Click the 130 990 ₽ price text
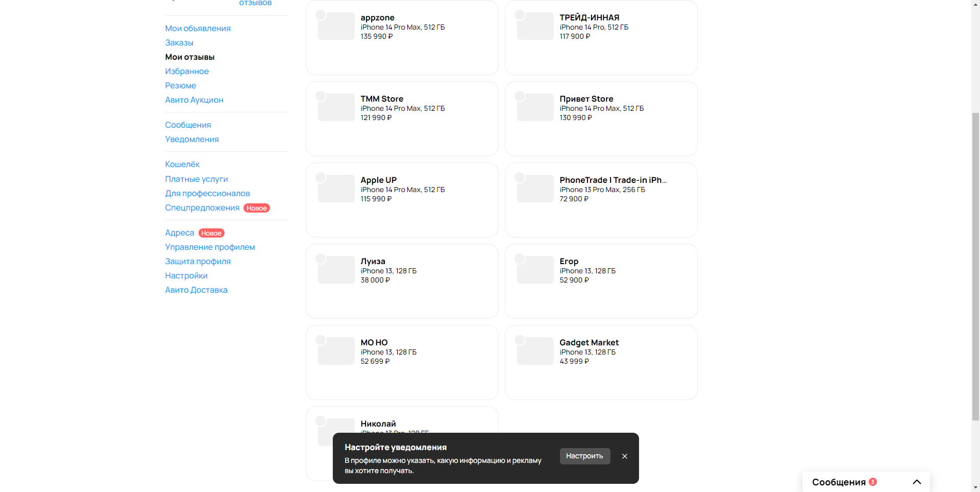 tap(576, 118)
